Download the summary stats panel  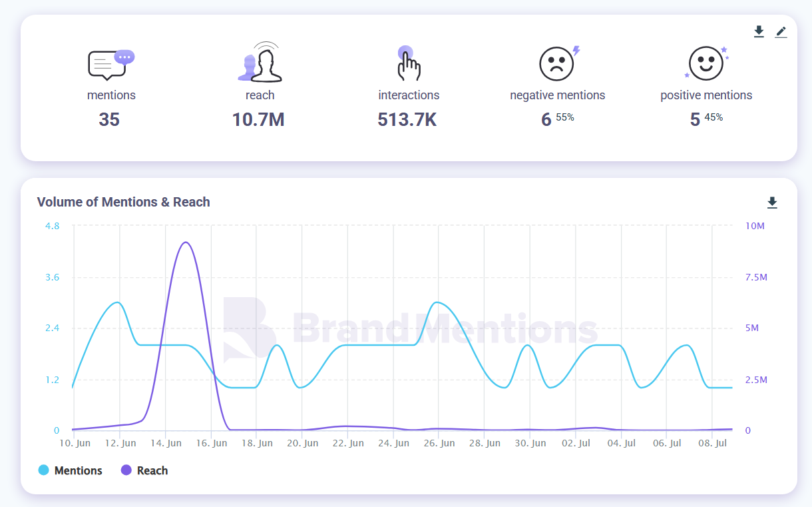point(759,31)
